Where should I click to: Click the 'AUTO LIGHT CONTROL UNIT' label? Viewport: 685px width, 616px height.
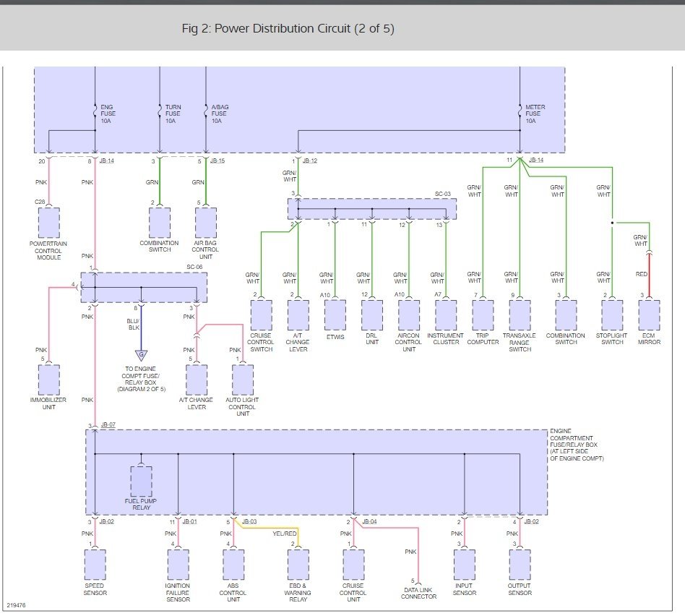pos(243,406)
